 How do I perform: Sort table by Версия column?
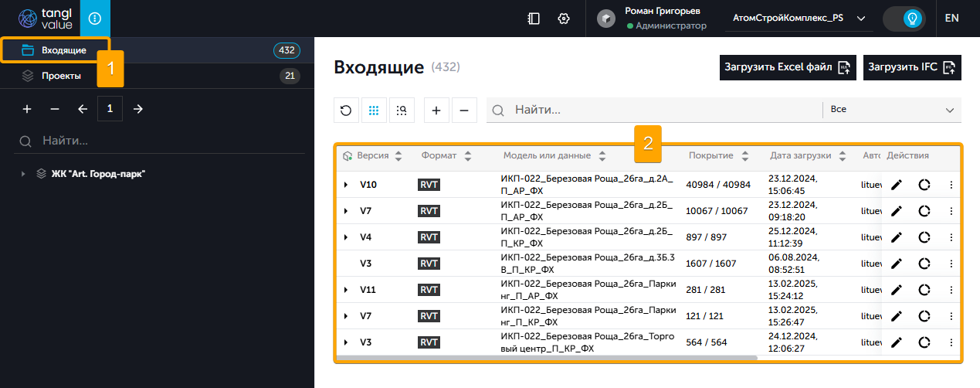click(x=398, y=156)
